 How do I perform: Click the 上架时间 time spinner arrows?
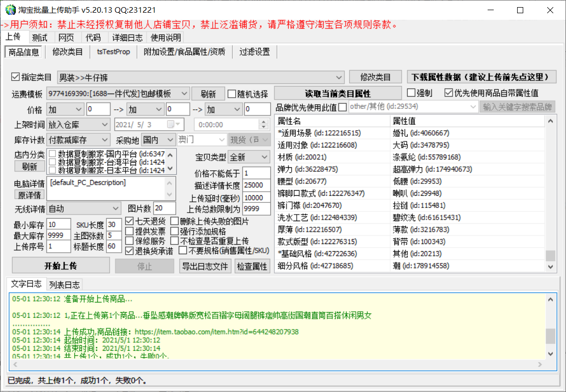(264, 125)
